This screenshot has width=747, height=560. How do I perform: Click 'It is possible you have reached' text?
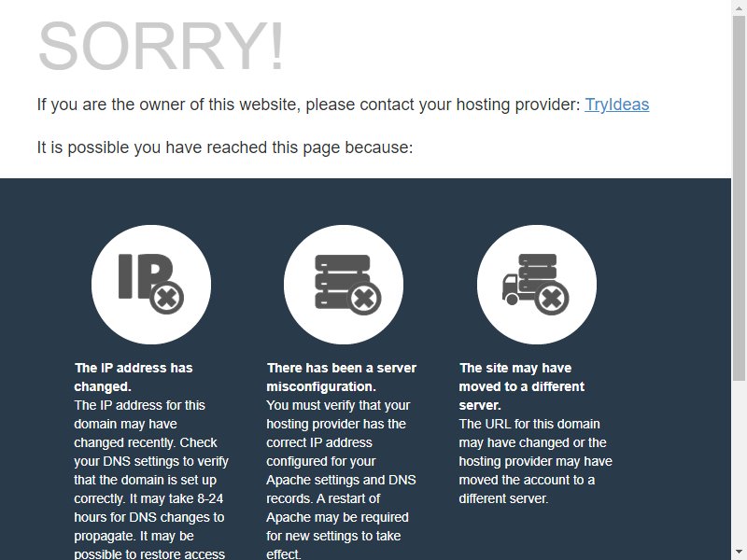(225, 147)
